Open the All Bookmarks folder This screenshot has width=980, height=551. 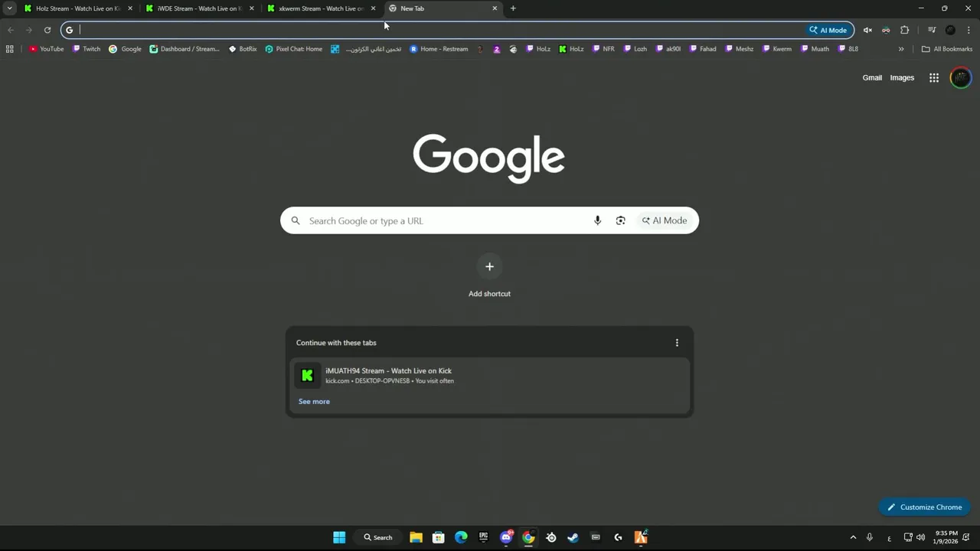tap(947, 49)
